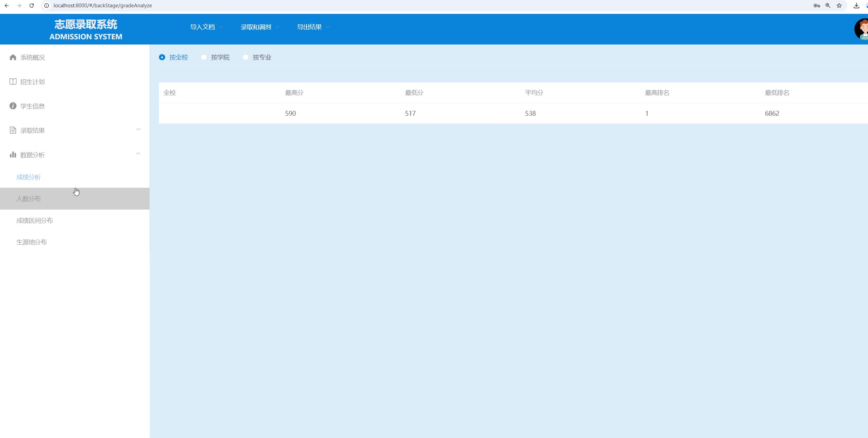Click the browser address bar URL
The width and height of the screenshot is (868, 438).
coord(103,6)
